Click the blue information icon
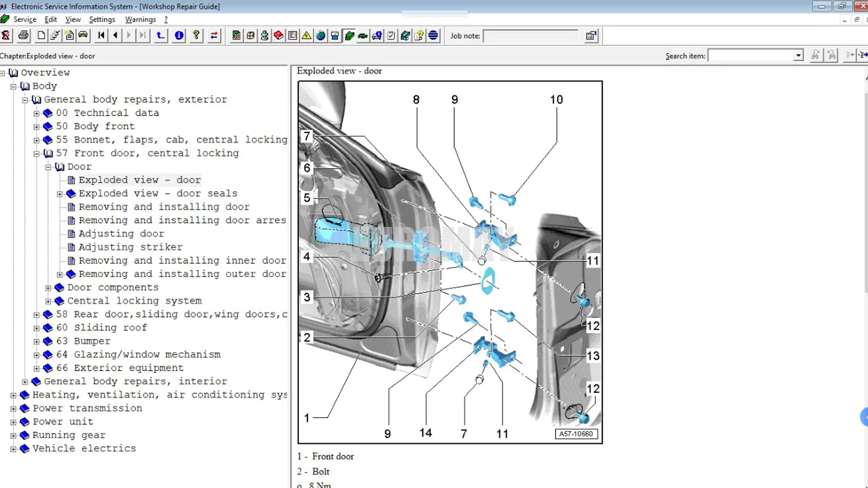The height and width of the screenshot is (488, 868). pos(179,35)
